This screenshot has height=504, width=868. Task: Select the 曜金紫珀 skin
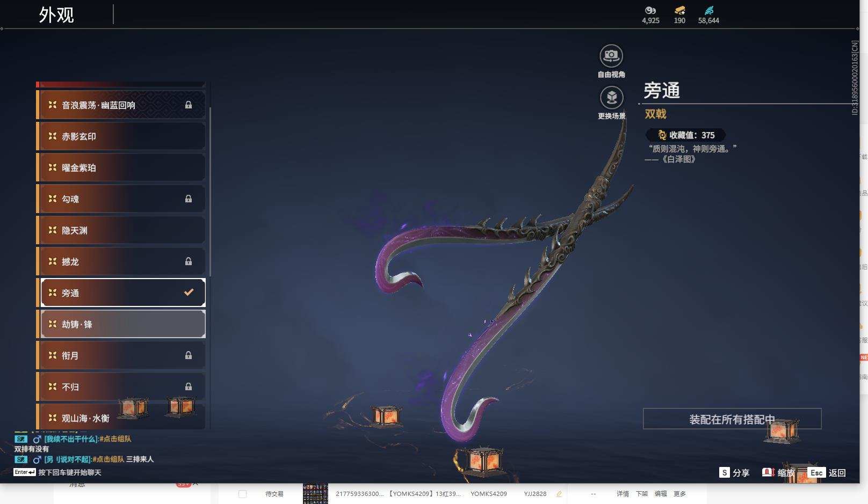[x=121, y=167]
